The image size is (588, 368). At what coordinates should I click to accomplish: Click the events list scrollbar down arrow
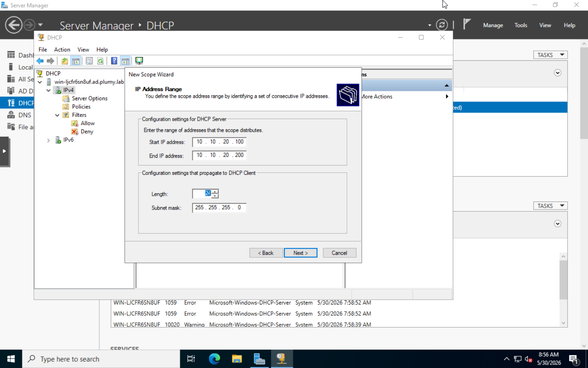coord(563,323)
